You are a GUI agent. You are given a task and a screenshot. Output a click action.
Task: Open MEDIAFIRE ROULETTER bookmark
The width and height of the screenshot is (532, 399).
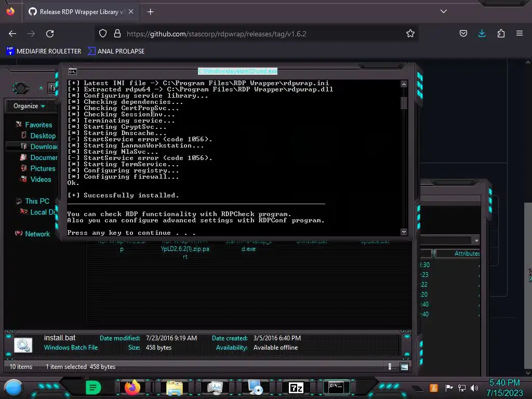pyautogui.click(x=44, y=51)
